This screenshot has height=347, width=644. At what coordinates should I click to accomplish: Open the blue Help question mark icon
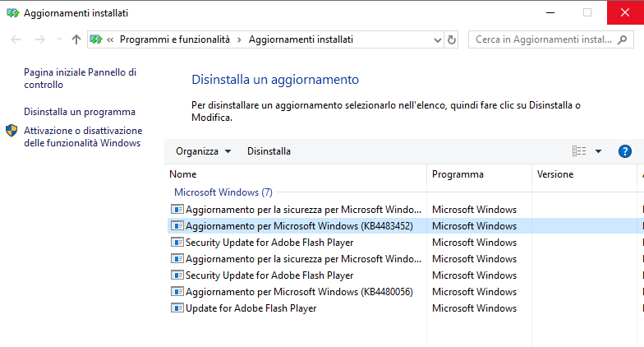(x=624, y=151)
